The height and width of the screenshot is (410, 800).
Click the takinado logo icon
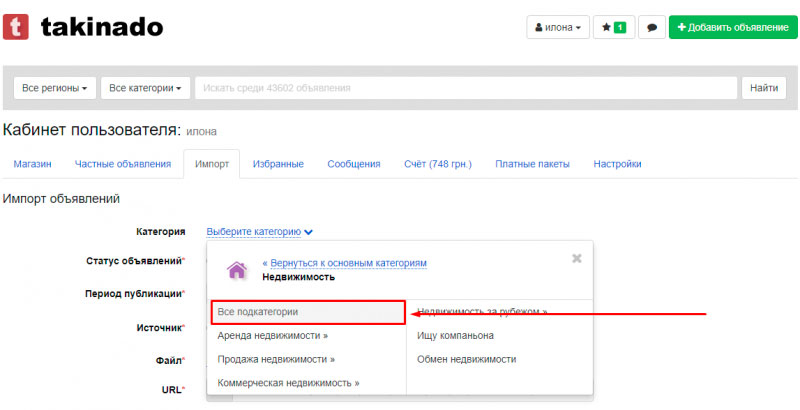[16, 27]
